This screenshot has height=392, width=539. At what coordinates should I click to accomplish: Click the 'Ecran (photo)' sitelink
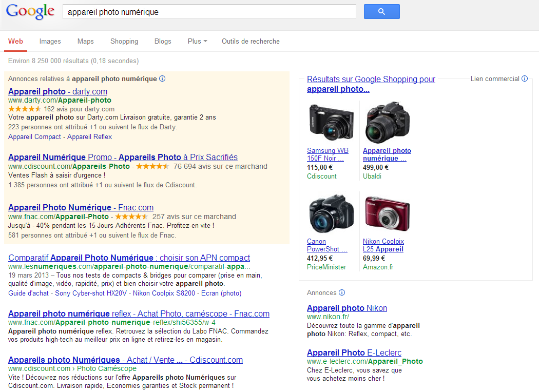tap(221, 293)
